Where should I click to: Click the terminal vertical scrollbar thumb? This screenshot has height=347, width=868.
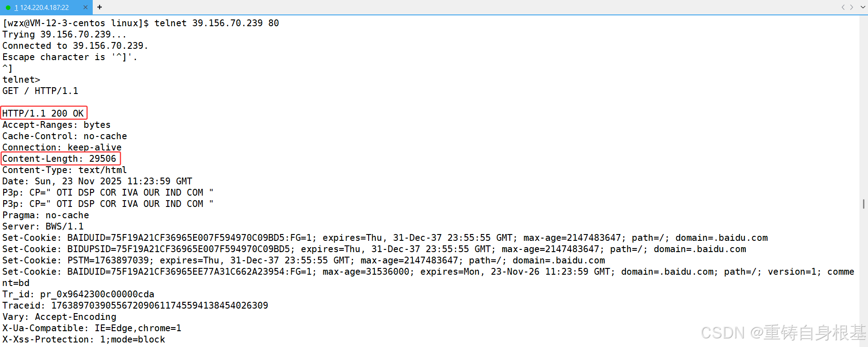pos(863,204)
